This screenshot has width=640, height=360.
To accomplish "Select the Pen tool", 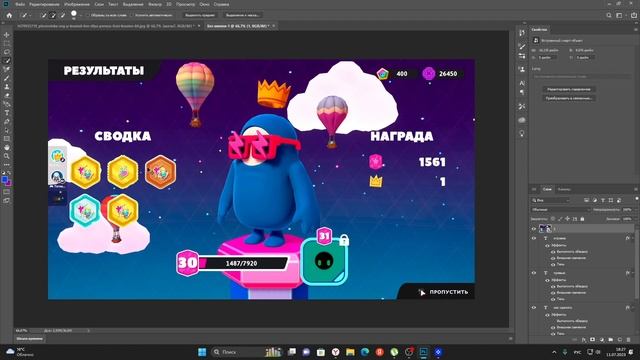I will [x=7, y=121].
